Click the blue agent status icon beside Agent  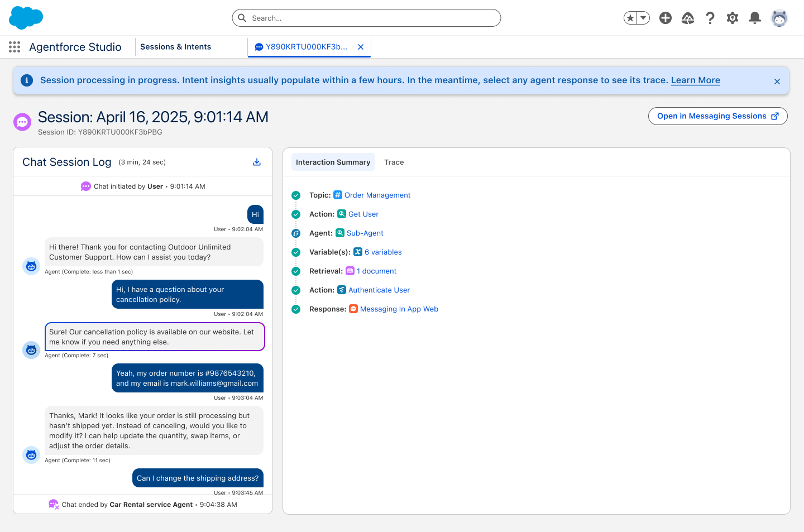tap(296, 233)
